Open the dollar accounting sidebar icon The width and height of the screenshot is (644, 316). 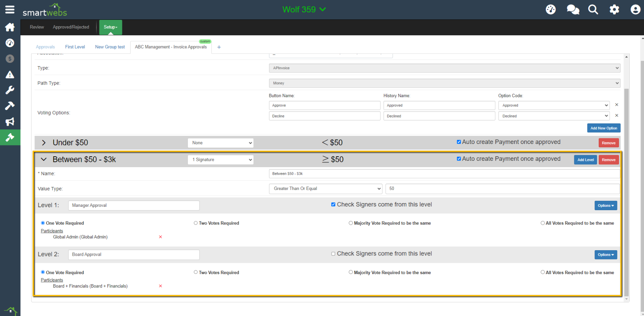tap(10, 59)
